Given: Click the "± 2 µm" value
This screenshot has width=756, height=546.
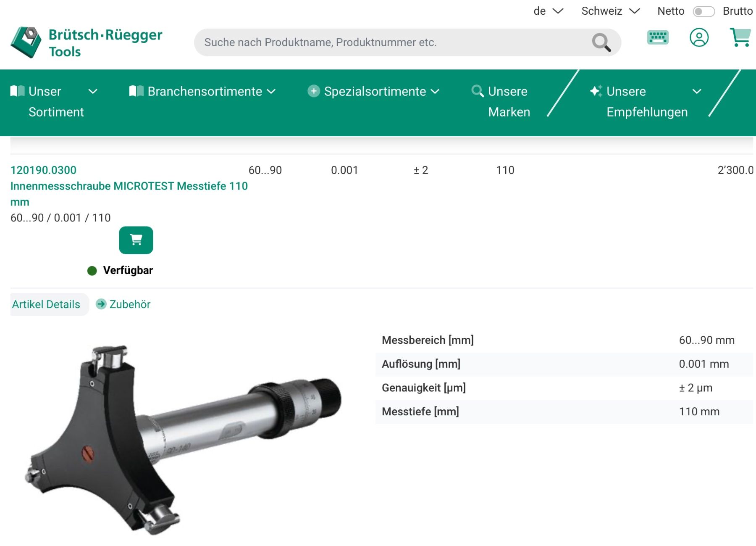Looking at the screenshot, I should coord(696,388).
